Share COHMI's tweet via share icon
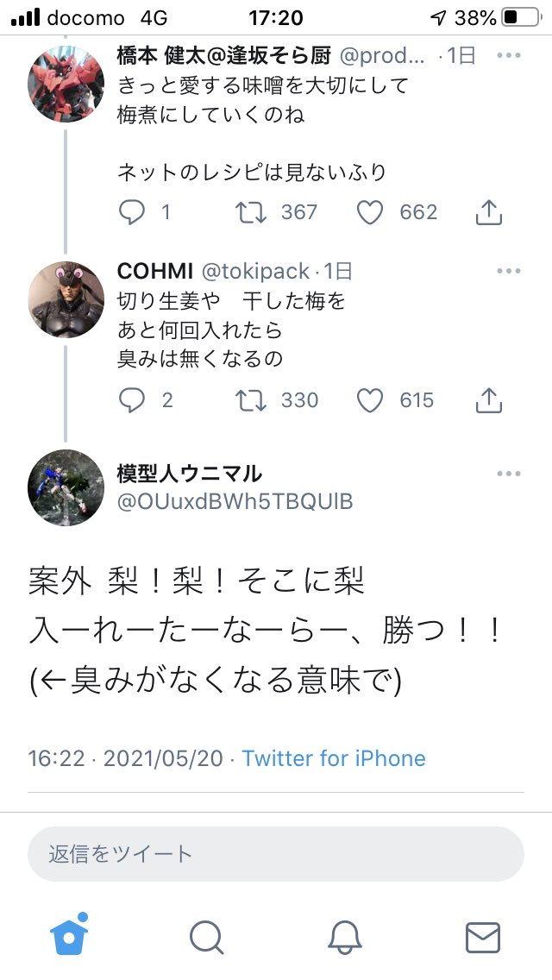Screen dimensions: 552x980 coord(489,400)
